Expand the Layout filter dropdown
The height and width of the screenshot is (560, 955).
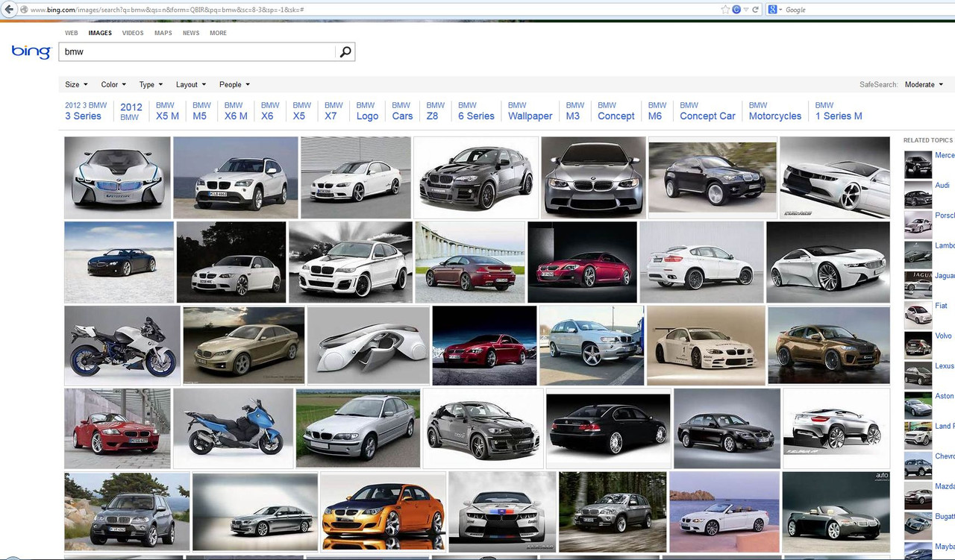pos(190,85)
